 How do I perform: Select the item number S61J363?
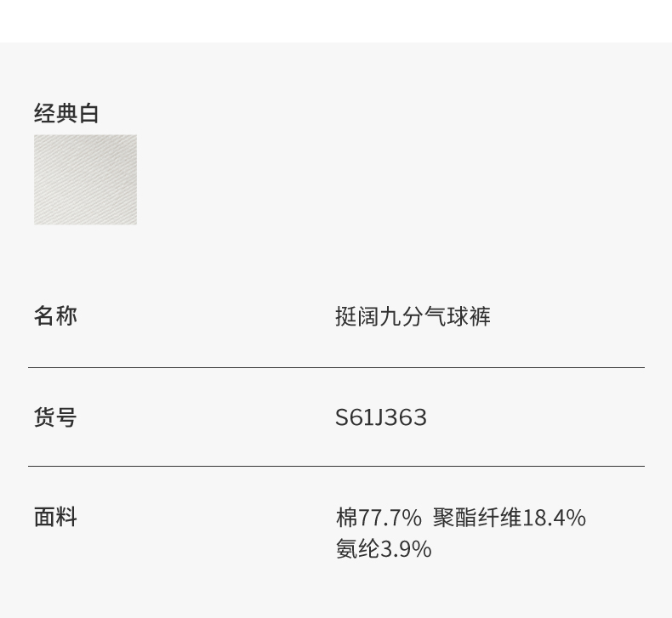point(381,417)
